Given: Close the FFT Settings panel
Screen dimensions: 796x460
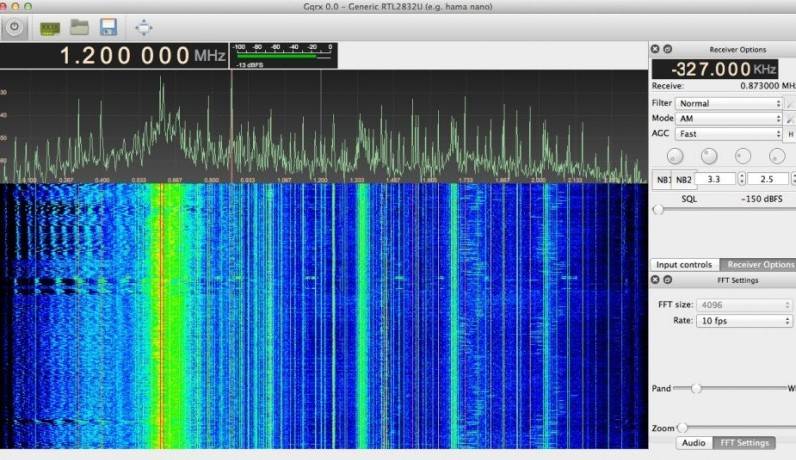Looking at the screenshot, I should [655, 280].
